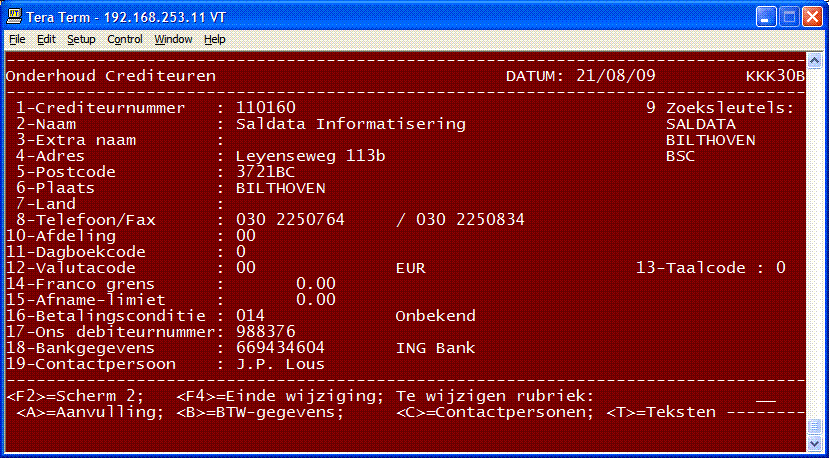Open the Window menu
The width and height of the screenshot is (829, 458).
173,39
